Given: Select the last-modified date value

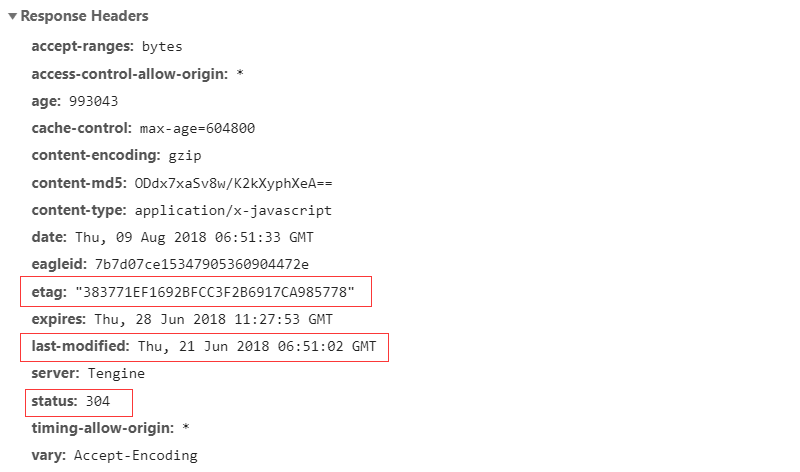Looking at the screenshot, I should tap(257, 346).
